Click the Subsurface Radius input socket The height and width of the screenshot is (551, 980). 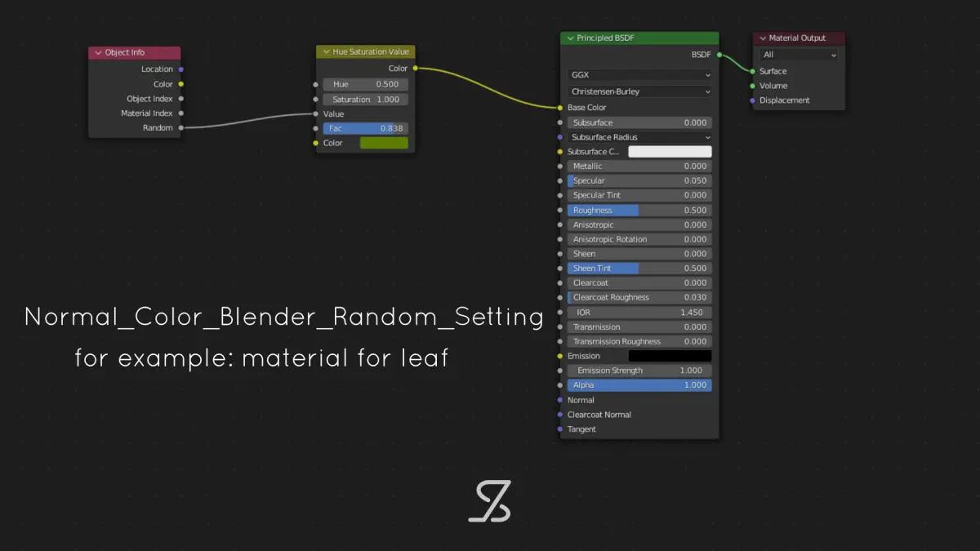tap(559, 137)
